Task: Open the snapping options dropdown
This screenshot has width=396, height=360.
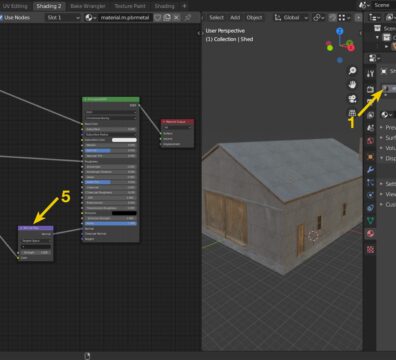Action: point(344,17)
